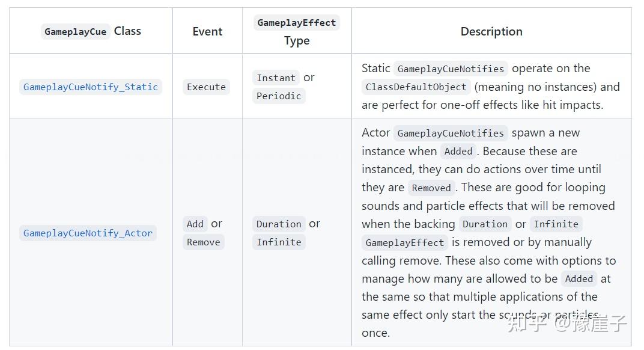Click the Duration tag in type column
This screenshot has height=350, width=644.
[x=279, y=224]
